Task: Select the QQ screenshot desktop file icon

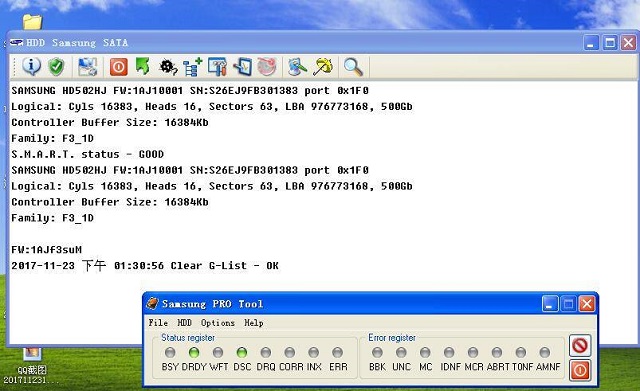Action: click(32, 365)
